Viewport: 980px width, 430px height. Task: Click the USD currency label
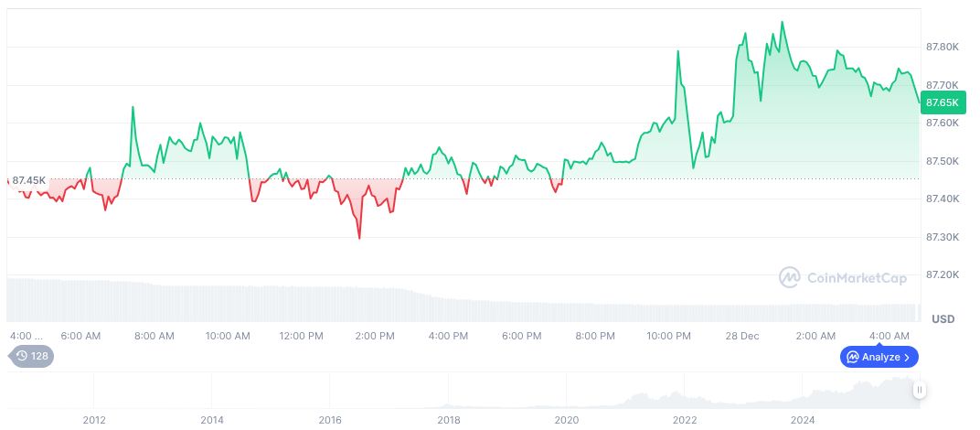coord(943,319)
